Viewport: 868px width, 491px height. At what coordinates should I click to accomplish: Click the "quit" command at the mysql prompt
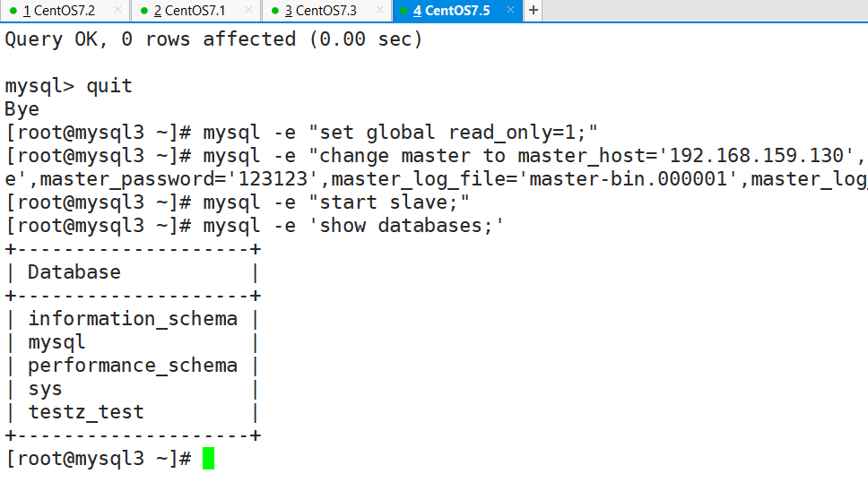[x=108, y=86]
